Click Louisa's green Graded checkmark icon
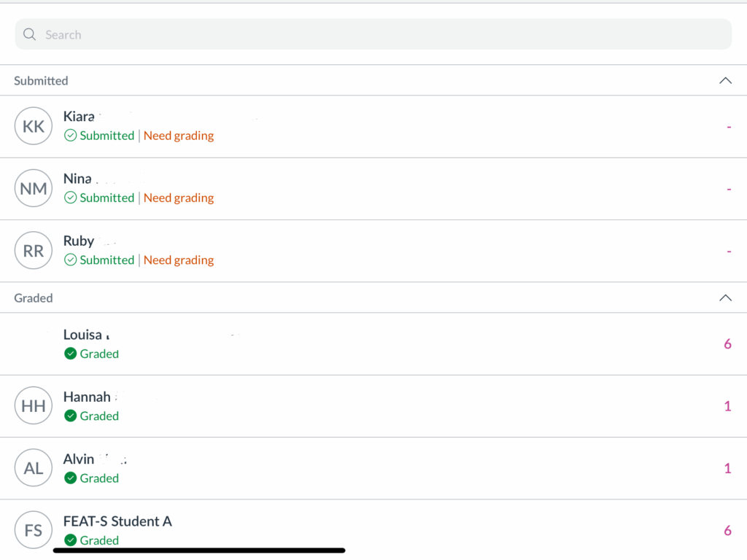The image size is (747, 560). pyautogui.click(x=71, y=354)
